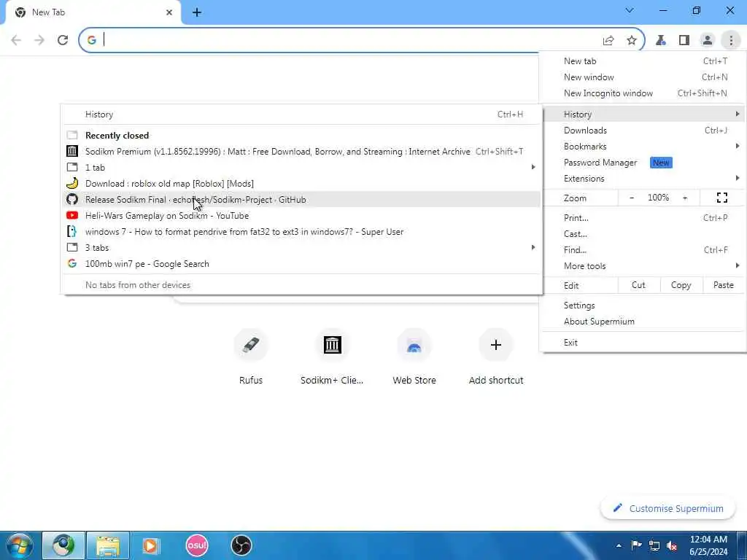Bookmark this tab with the star icon
Screen dimensions: 747x560
632,41
